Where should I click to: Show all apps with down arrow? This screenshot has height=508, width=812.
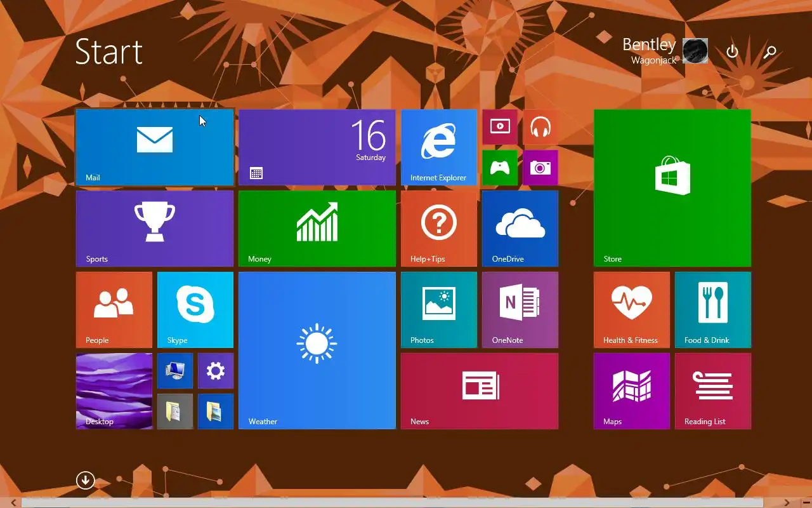[86, 480]
